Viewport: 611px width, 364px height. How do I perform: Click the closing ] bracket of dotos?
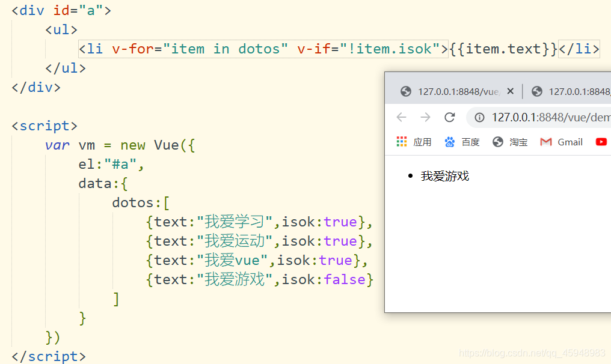[116, 299]
